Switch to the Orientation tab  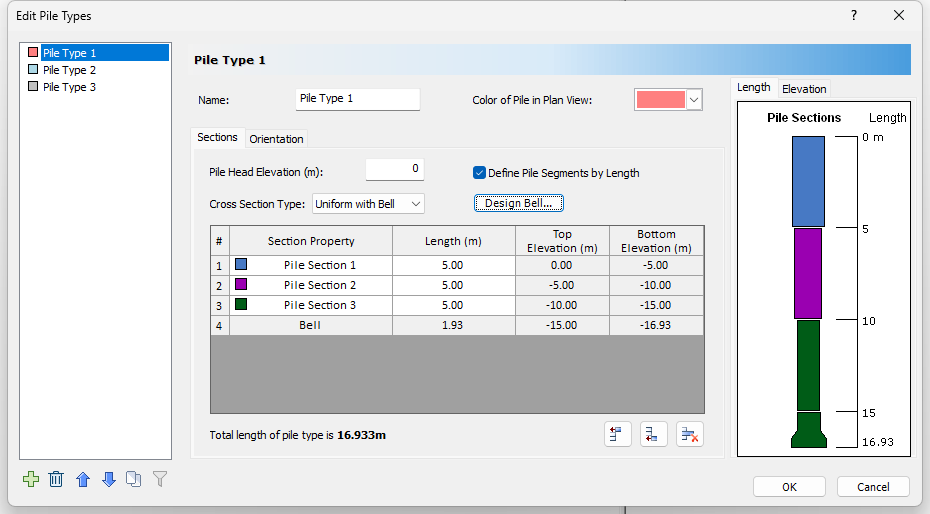point(276,139)
